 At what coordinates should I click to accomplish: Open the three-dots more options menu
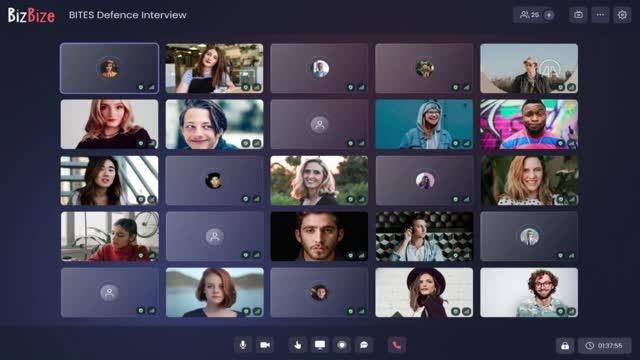click(600, 15)
